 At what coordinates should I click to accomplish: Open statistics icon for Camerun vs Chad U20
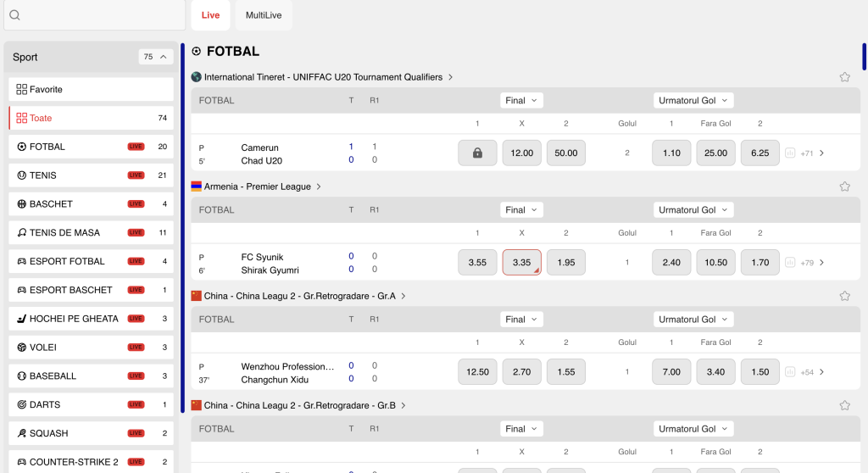tap(790, 153)
